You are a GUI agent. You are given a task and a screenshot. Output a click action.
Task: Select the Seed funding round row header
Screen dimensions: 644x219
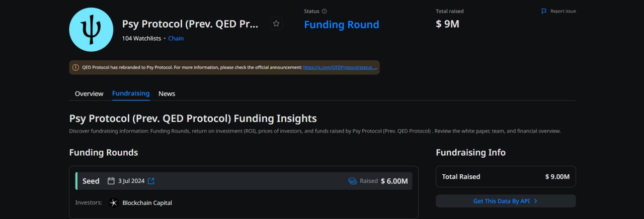point(91,181)
